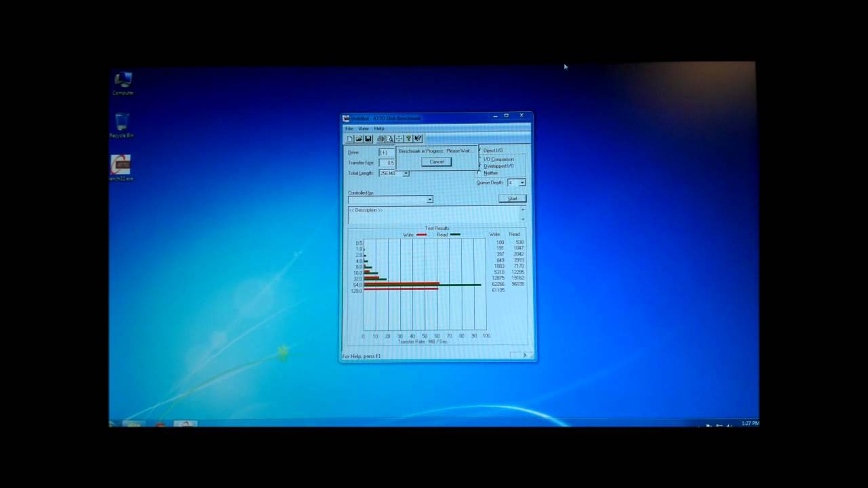Click the Write value 62266
Image resolution: width=868 pixels, height=488 pixels.
click(x=498, y=284)
